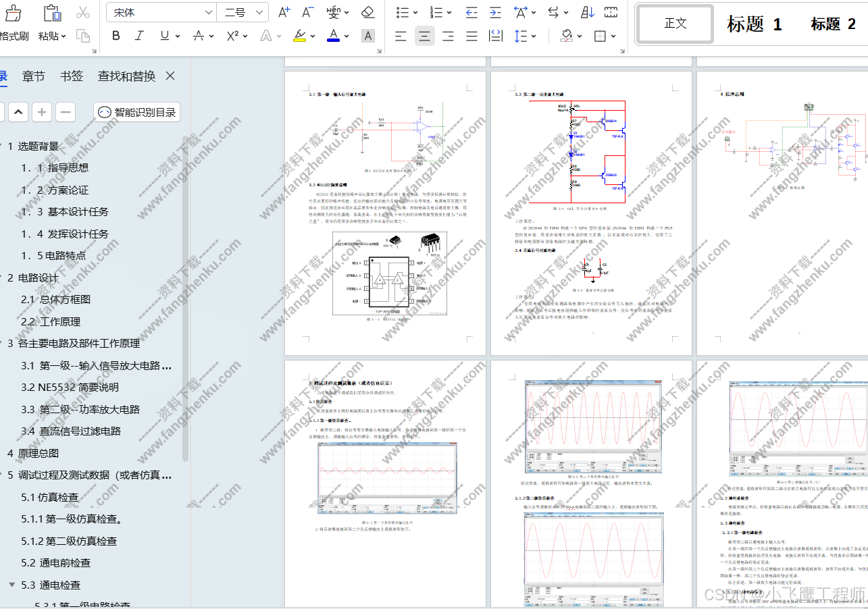The width and height of the screenshot is (868, 609).
Task: Switch to the 书签 tab
Action: pos(72,76)
